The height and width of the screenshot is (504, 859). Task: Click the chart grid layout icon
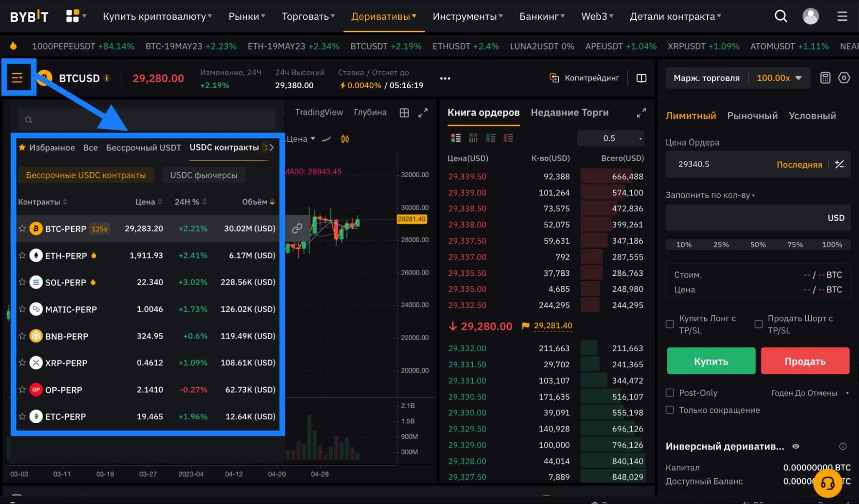[x=404, y=113]
